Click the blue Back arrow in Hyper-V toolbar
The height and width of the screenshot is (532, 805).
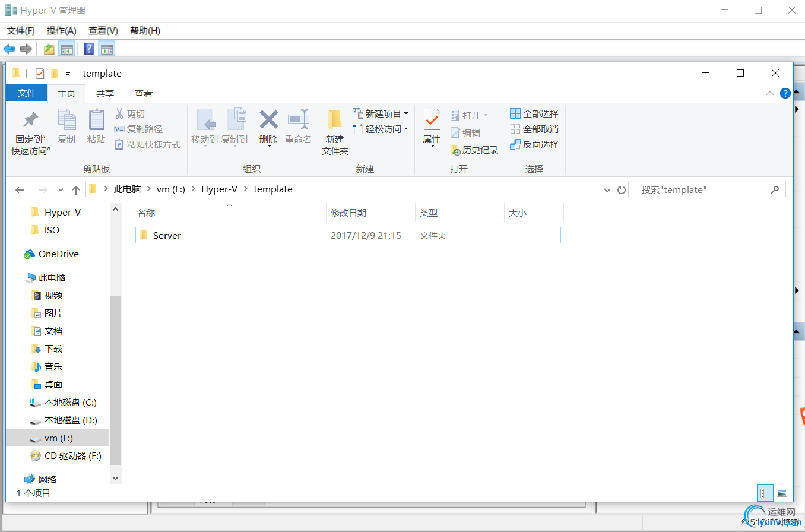click(9, 49)
